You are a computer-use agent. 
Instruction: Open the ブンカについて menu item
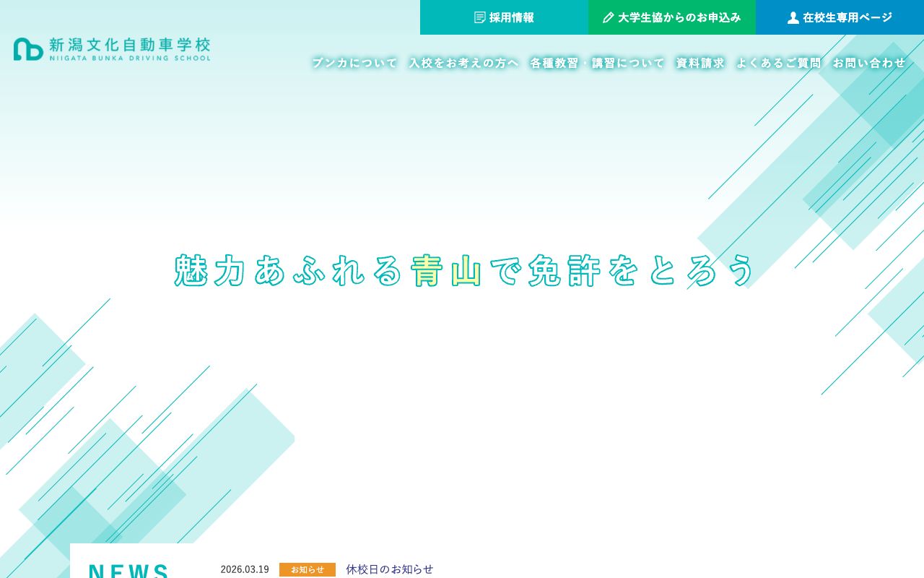354,63
